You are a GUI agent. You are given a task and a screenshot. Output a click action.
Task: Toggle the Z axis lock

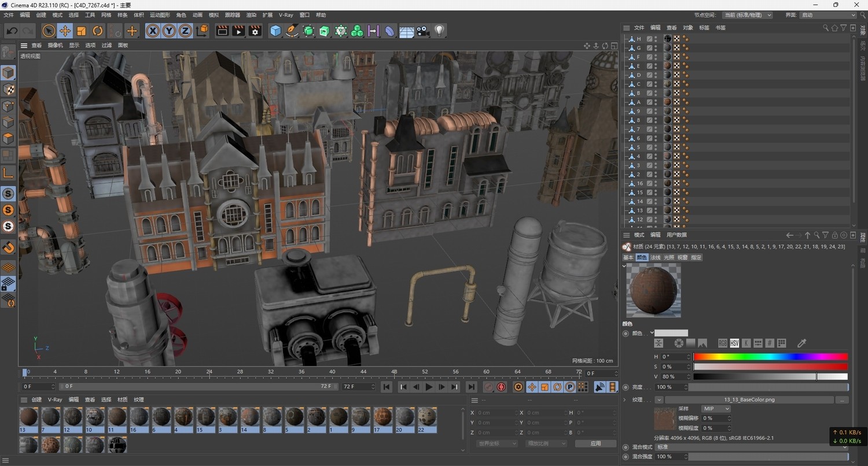coord(185,31)
